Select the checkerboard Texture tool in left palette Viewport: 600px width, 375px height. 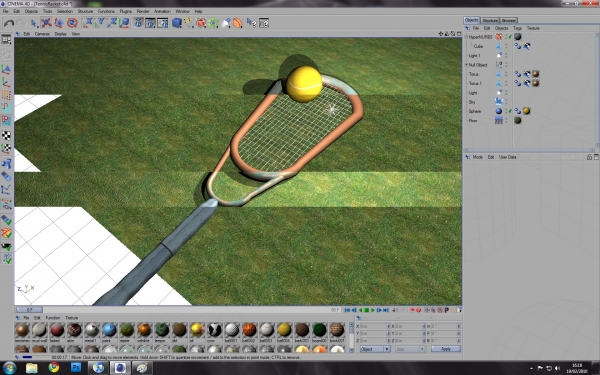coord(6,135)
